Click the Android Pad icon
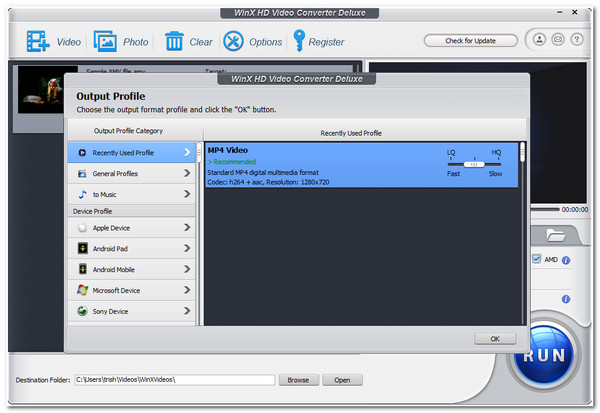 (82, 248)
